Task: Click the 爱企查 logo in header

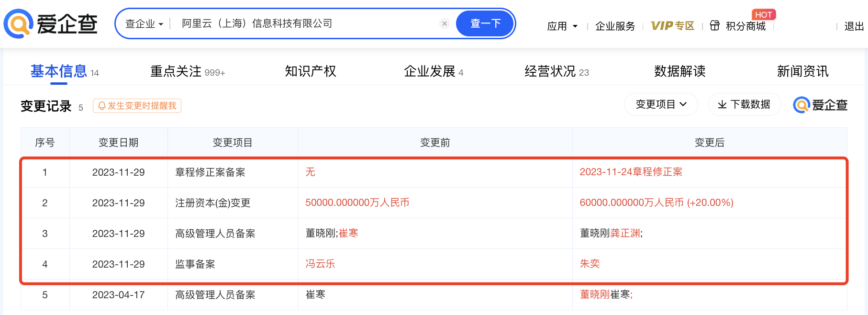Action: click(x=50, y=23)
